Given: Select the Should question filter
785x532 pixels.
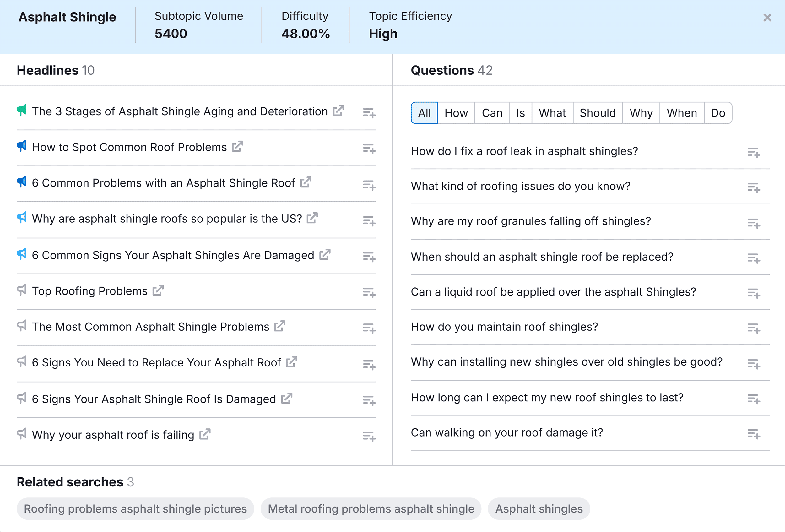Looking at the screenshot, I should pyautogui.click(x=597, y=113).
